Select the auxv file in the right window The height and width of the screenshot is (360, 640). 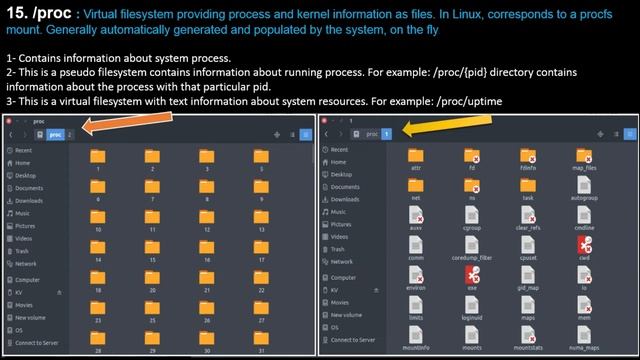coord(416,215)
